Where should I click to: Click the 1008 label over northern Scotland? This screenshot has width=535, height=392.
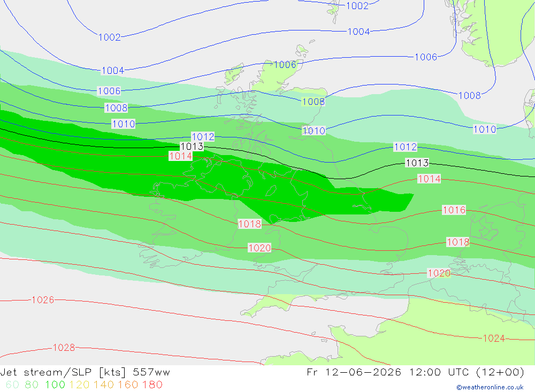pos(313,102)
